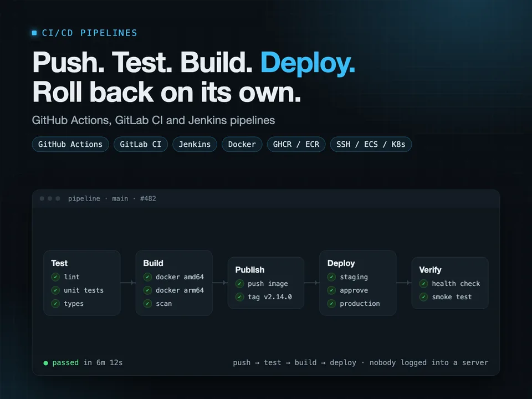This screenshot has height=399, width=532.
Task: Open the Verify stage heading
Action: pyautogui.click(x=430, y=270)
